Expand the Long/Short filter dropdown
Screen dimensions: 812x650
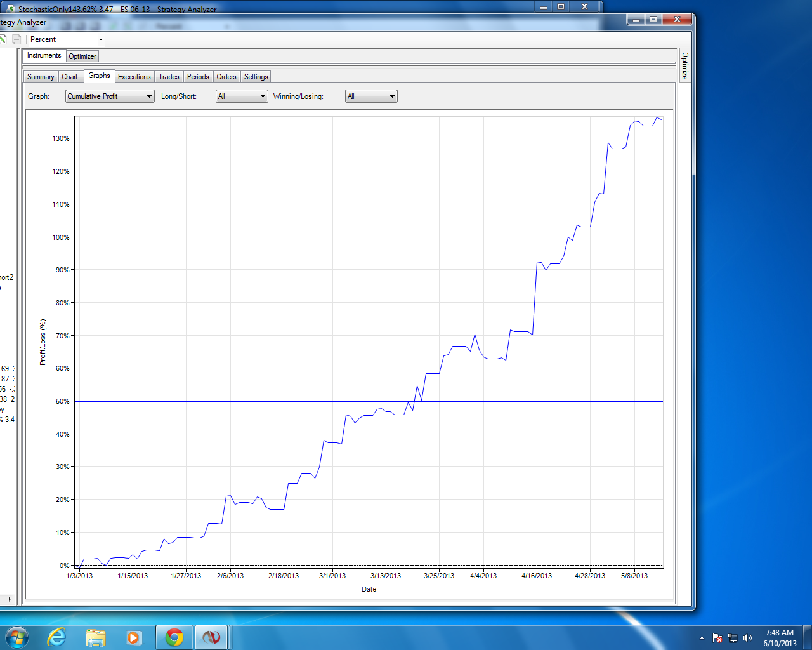(x=242, y=96)
